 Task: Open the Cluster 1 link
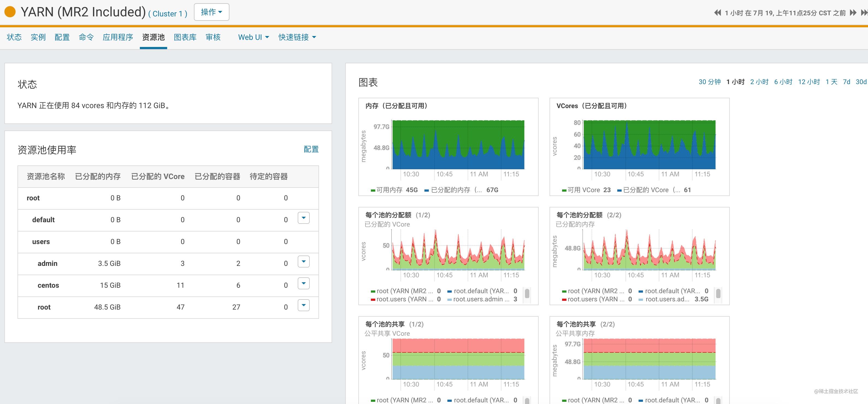(167, 14)
